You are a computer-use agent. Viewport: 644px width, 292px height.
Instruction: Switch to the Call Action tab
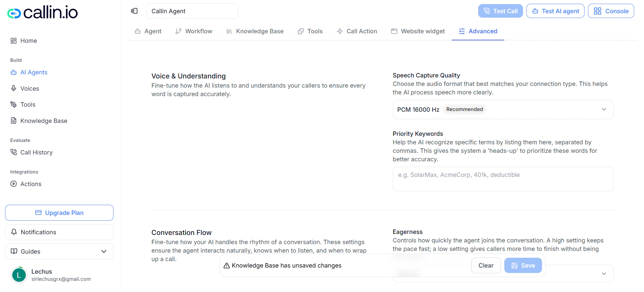pyautogui.click(x=357, y=31)
